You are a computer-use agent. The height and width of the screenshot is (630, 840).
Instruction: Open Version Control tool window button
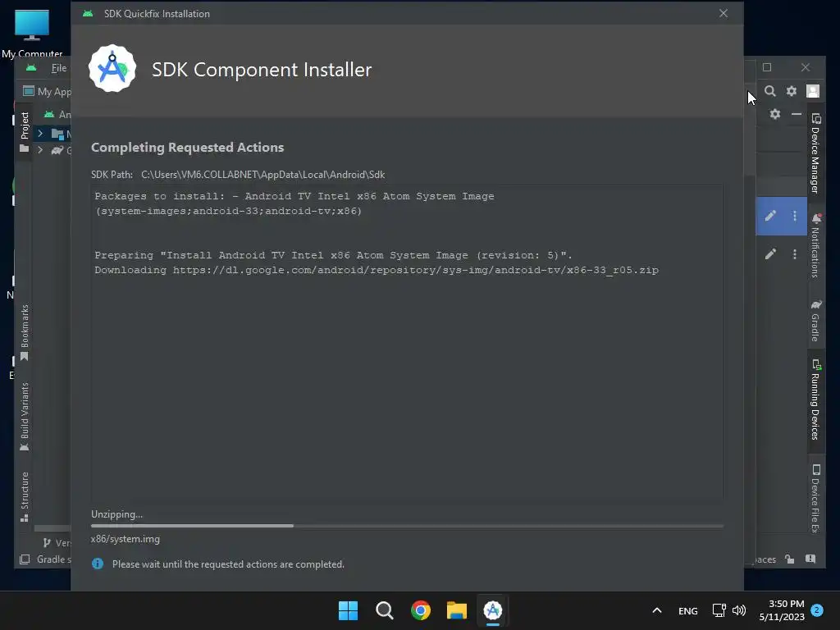(x=57, y=543)
